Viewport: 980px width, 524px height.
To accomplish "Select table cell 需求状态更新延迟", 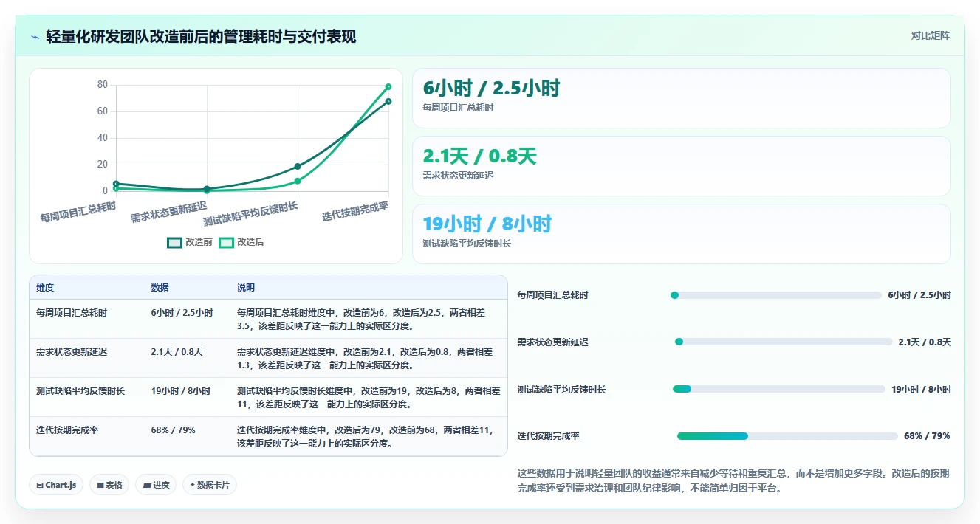I will [72, 352].
